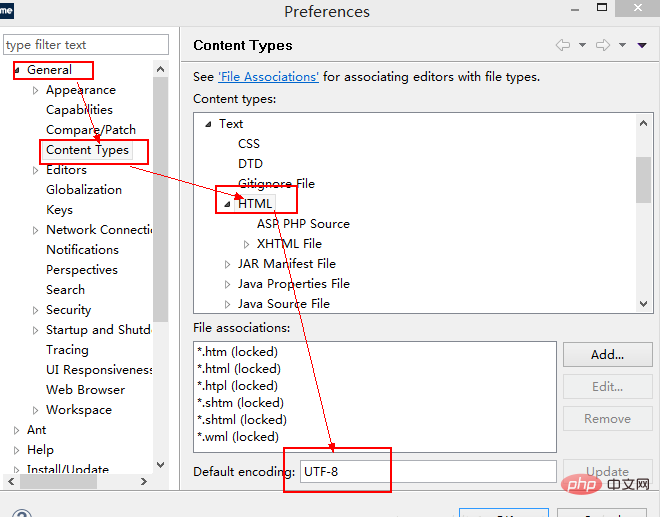
Task: Select Content Types in preferences tree
Action: [87, 150]
